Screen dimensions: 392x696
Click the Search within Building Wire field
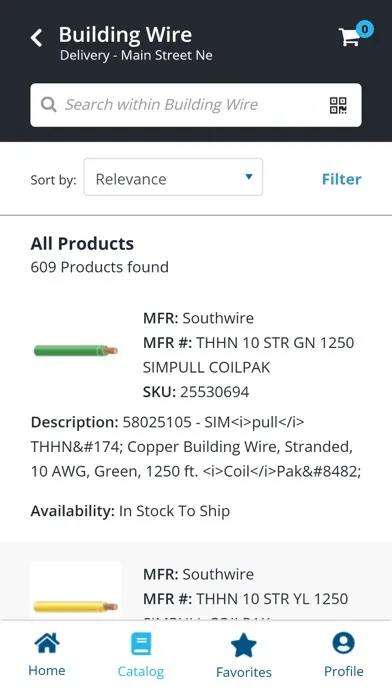pos(196,105)
